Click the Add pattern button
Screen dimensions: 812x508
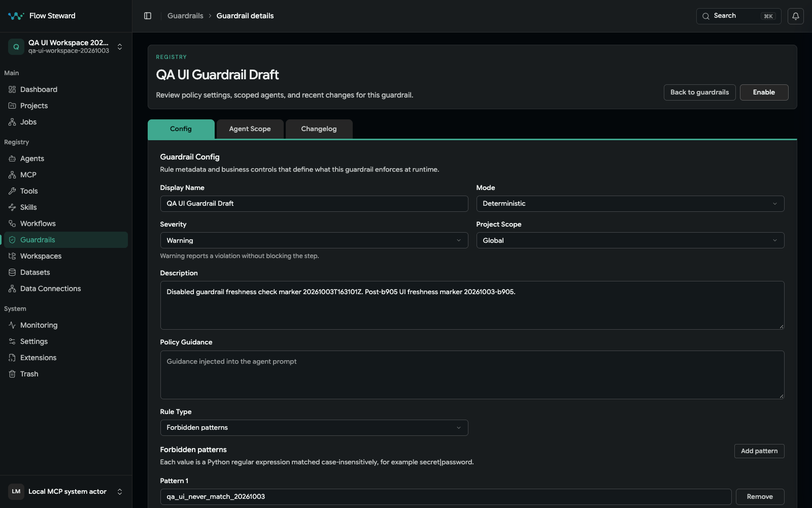(x=759, y=451)
